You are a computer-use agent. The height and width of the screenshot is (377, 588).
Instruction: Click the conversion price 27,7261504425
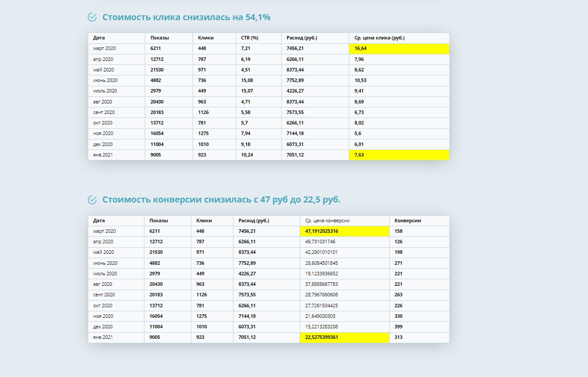pyautogui.click(x=322, y=306)
